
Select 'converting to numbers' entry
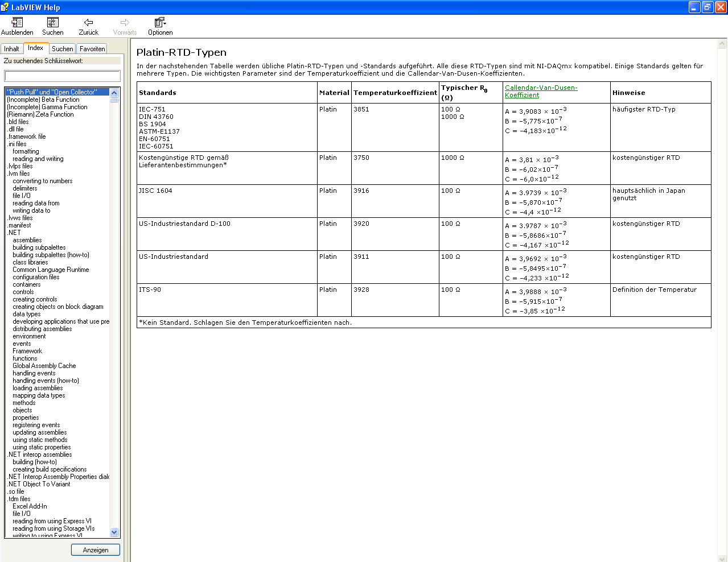(43, 181)
